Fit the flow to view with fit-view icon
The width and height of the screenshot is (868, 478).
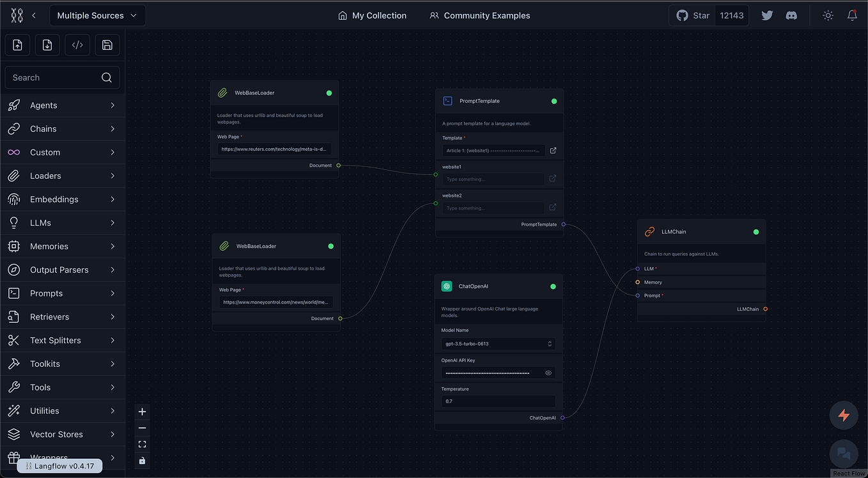142,443
